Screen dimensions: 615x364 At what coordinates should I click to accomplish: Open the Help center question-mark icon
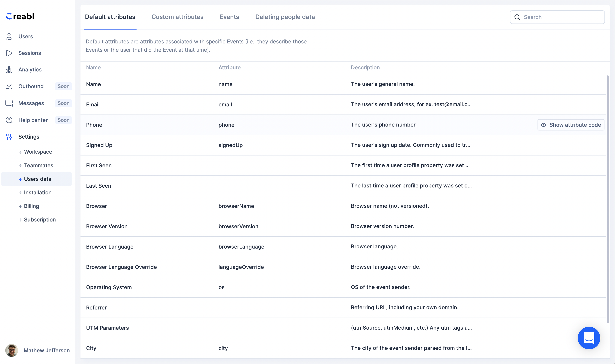[x=9, y=120]
